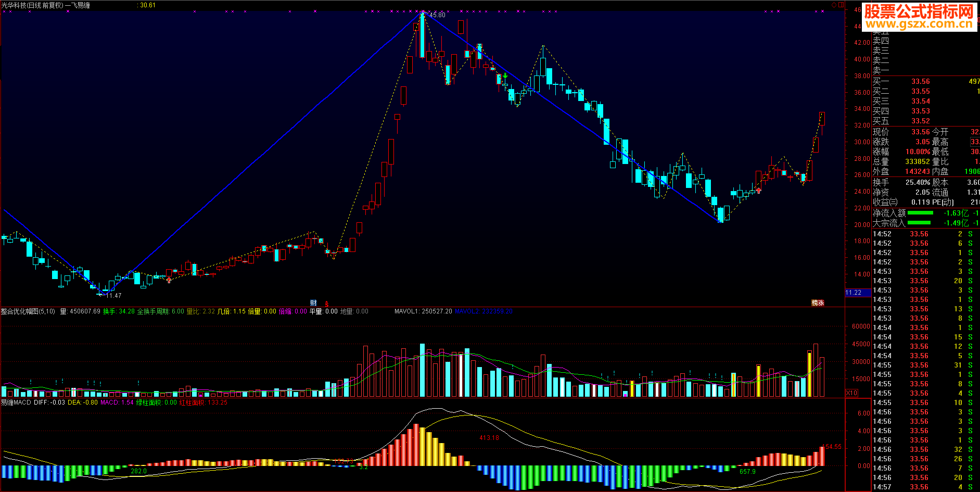980x492 pixels.
Task: Click the 榜涨 ranking badge
Action: pos(818,303)
